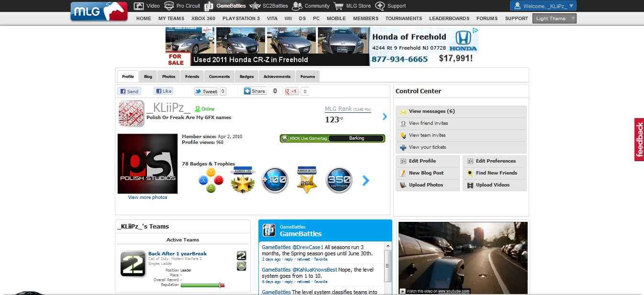Click the team reputation bar
The image size is (644, 295).
pyautogui.click(x=202, y=285)
